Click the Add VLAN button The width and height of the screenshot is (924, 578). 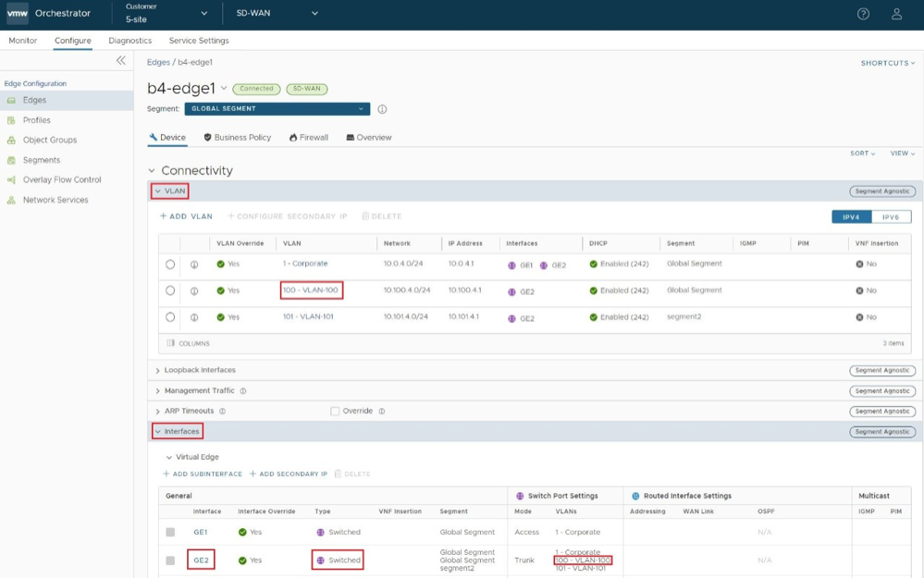pos(186,216)
